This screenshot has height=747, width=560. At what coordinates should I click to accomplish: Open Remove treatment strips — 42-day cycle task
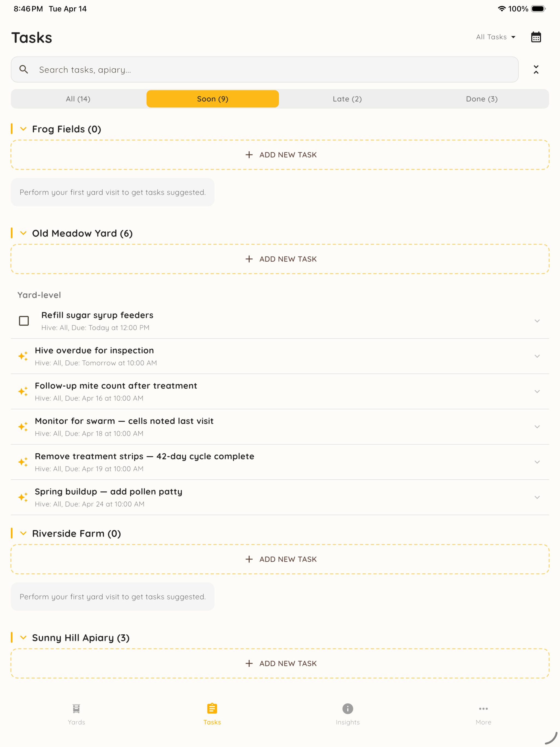pyautogui.click(x=280, y=462)
